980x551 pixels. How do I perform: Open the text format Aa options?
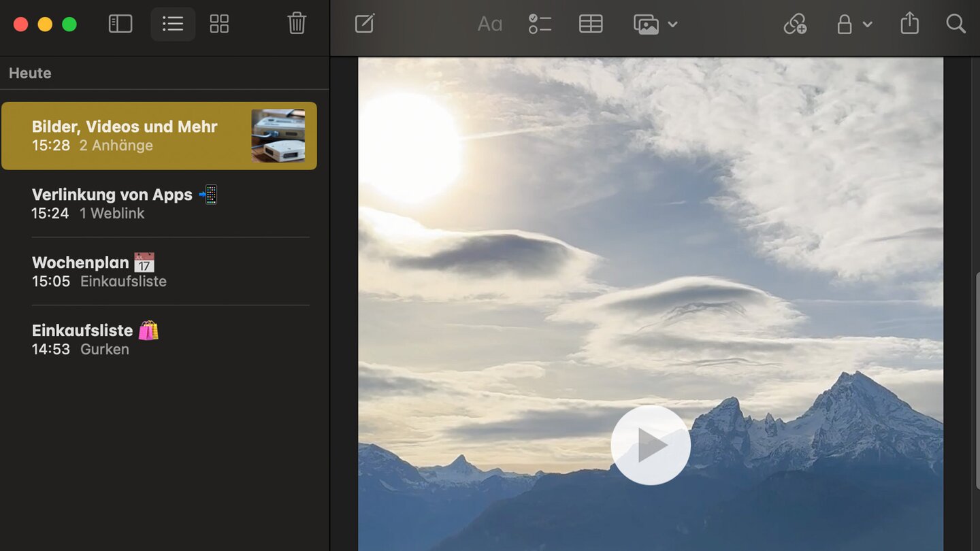click(x=489, y=24)
